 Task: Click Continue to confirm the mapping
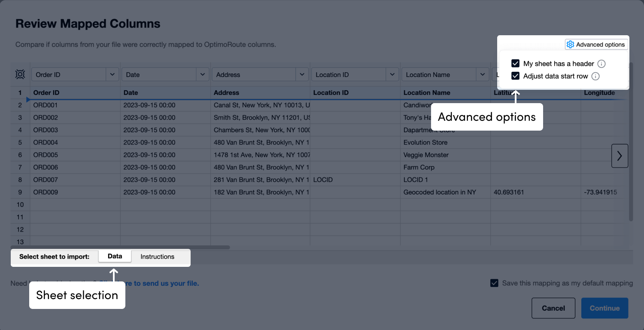coord(604,308)
